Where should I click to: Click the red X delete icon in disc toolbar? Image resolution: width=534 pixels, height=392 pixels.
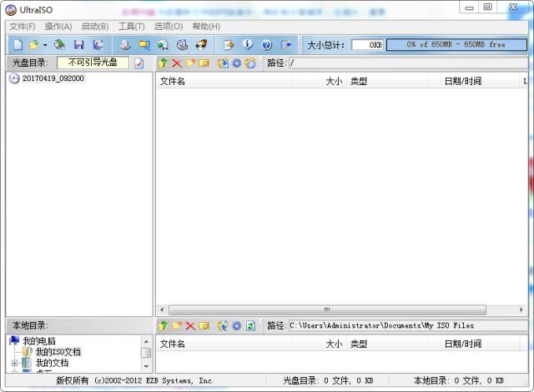[x=177, y=63]
